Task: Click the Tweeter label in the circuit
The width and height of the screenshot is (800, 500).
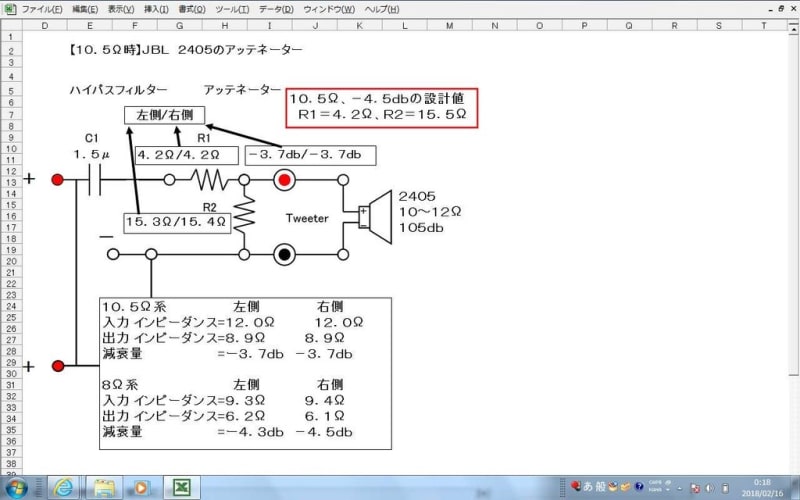Action: pos(307,218)
